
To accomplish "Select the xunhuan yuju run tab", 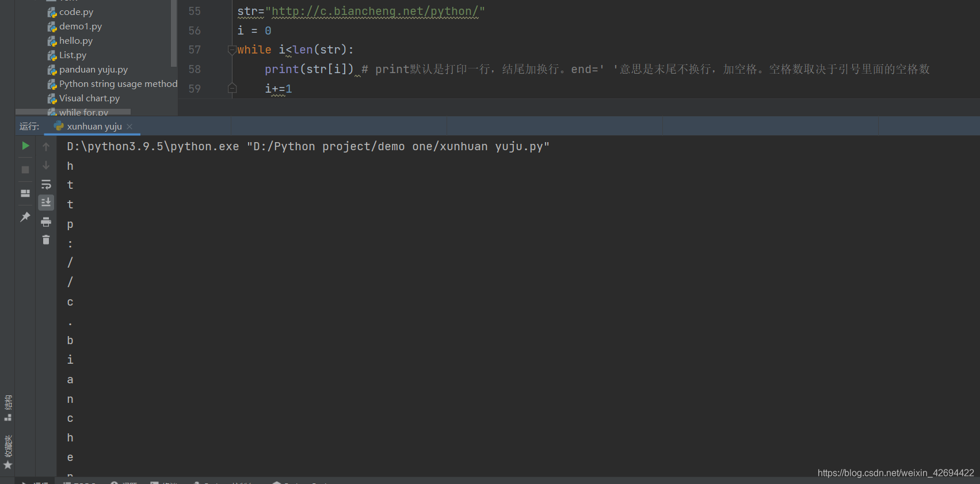I will 92,126.
